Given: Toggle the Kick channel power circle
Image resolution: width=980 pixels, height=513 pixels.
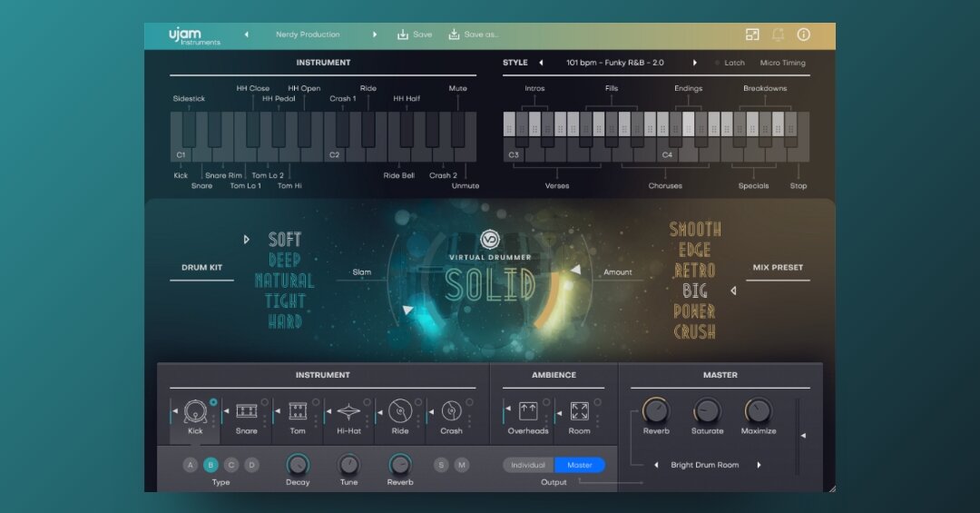Looking at the screenshot, I should (213, 402).
